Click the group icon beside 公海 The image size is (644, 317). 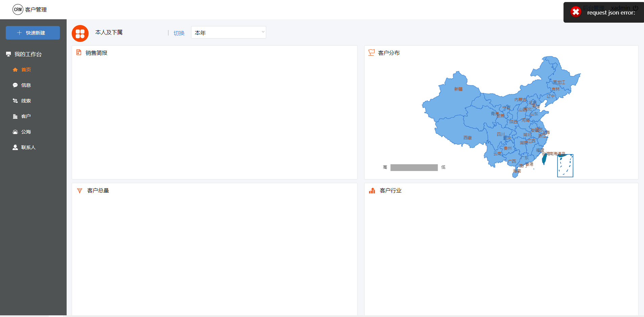tap(15, 132)
